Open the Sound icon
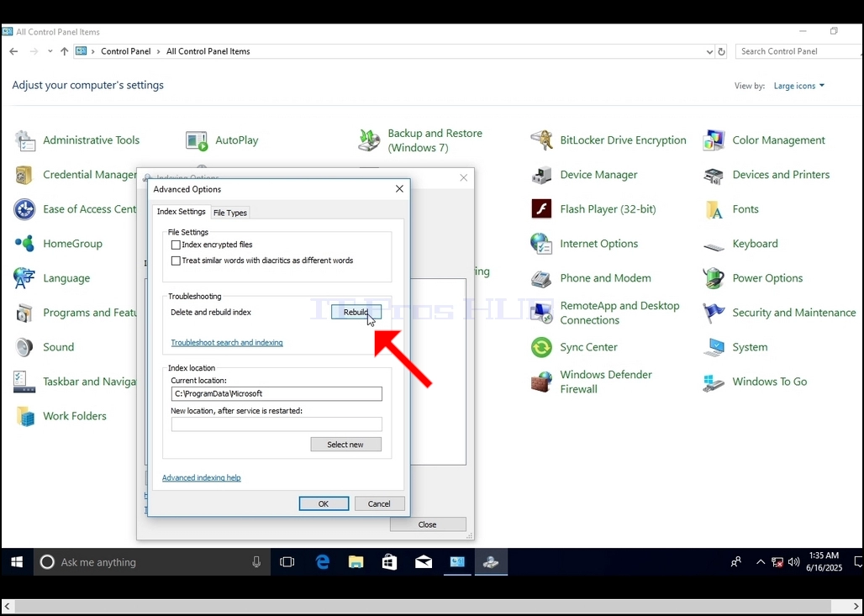Image resolution: width=864 pixels, height=616 pixels. (x=25, y=347)
